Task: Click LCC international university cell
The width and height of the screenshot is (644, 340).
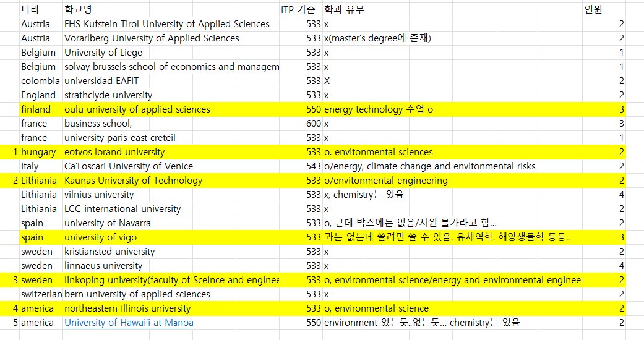Action: point(122,209)
